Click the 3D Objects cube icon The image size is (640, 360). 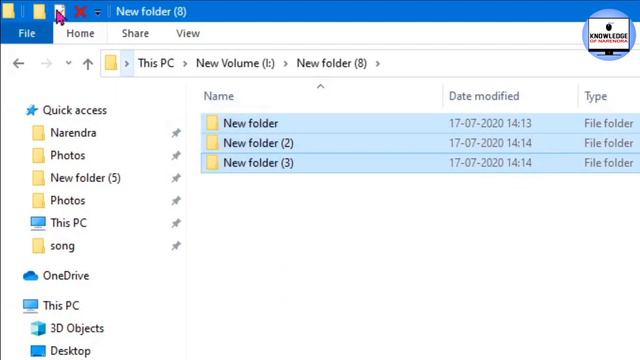(38, 328)
